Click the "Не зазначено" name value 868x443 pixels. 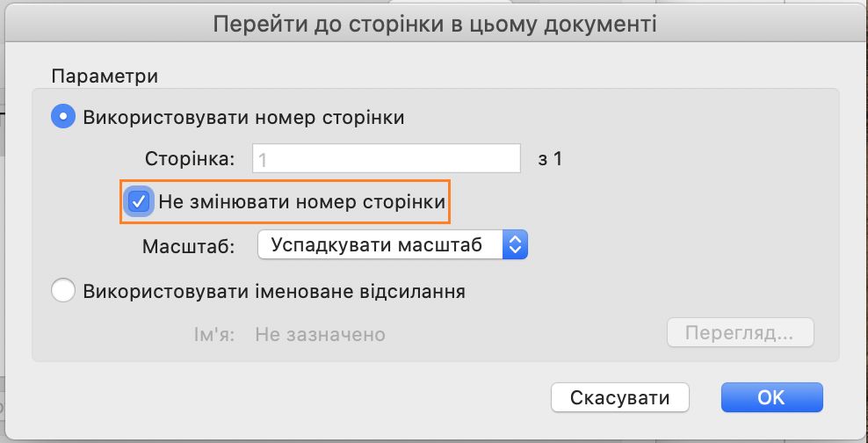click(320, 335)
